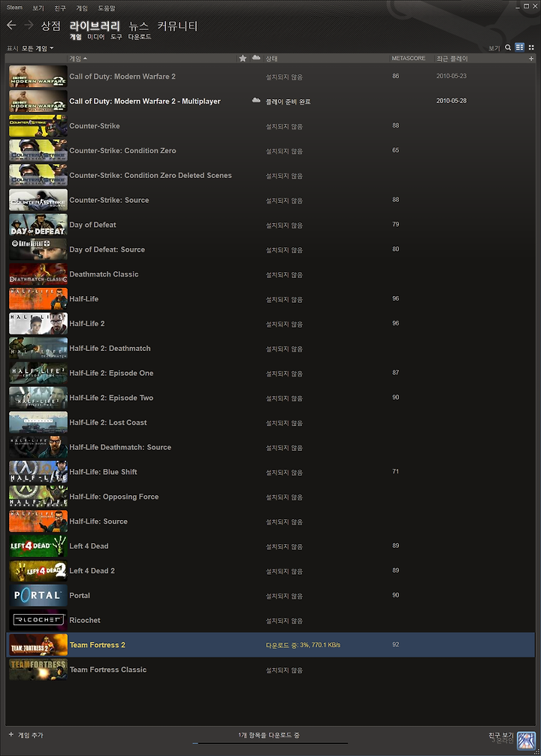This screenshot has width=541, height=756.
Task: Go to 상점 store tab
Action: 50,26
